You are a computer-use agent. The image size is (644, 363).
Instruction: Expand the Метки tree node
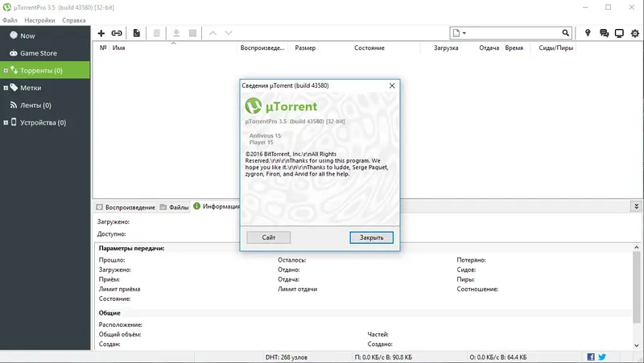pyautogui.click(x=6, y=88)
